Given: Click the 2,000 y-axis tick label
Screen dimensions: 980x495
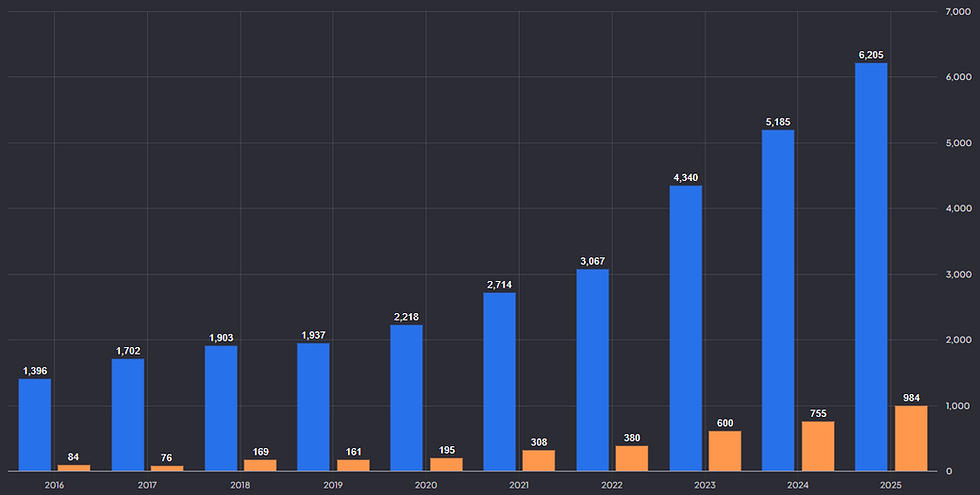Looking at the screenshot, I should (x=959, y=340).
